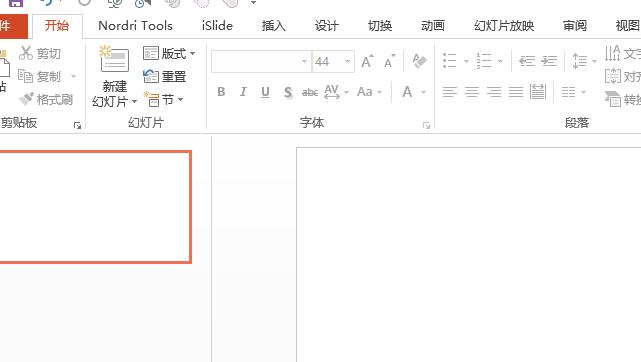Clear all formatting eraser icon
Image resolution: width=641 pixels, height=362 pixels.
[x=419, y=61]
